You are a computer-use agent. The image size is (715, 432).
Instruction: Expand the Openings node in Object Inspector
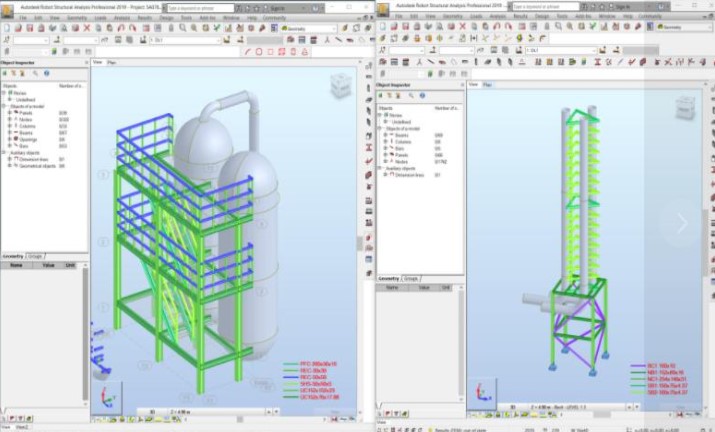click(9, 139)
